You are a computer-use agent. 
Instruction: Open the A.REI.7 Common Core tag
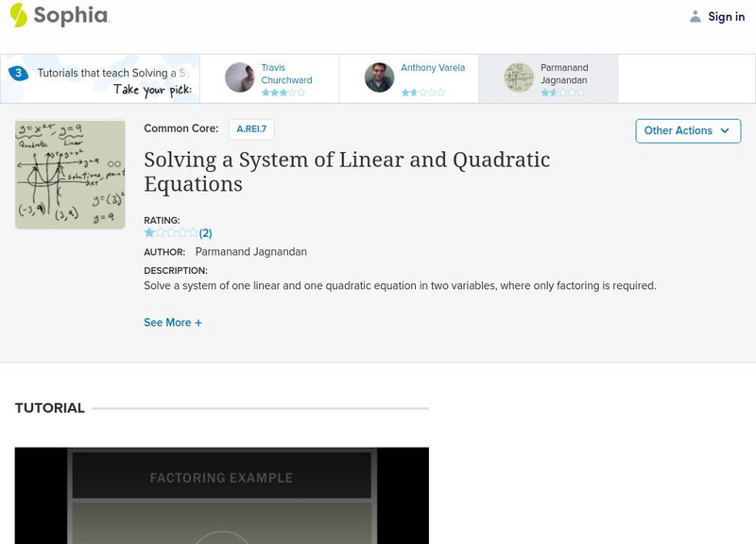[250, 129]
